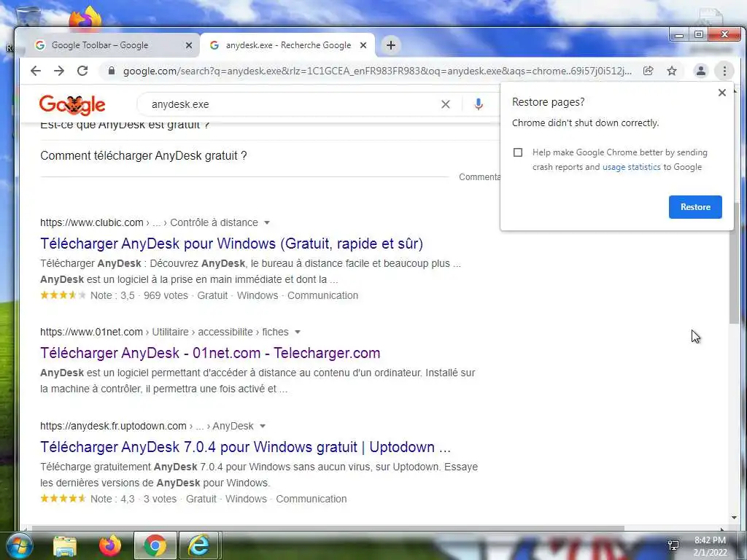Launch Internet Explorer from the taskbar
The width and height of the screenshot is (747, 560).
198,545
